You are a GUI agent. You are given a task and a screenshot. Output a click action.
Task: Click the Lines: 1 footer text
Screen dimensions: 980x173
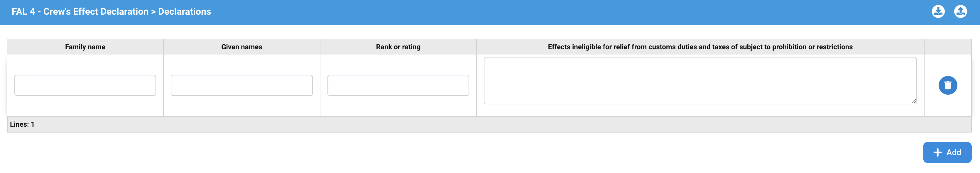(x=22, y=124)
